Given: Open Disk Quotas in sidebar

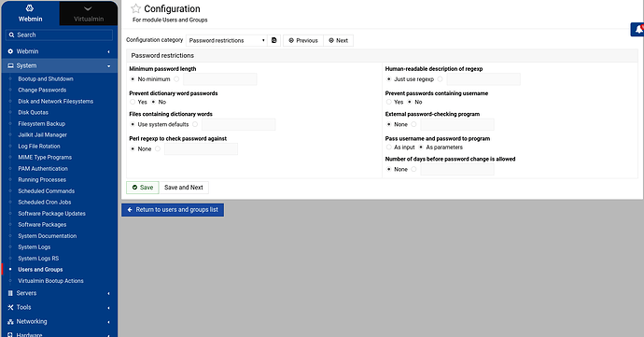Looking at the screenshot, I should click(x=33, y=112).
